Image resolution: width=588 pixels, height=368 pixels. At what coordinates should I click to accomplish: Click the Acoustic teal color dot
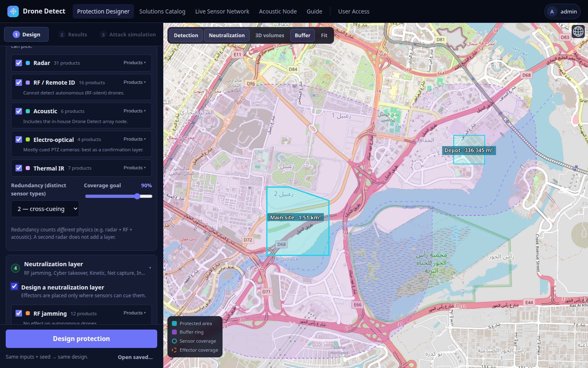[x=28, y=111]
